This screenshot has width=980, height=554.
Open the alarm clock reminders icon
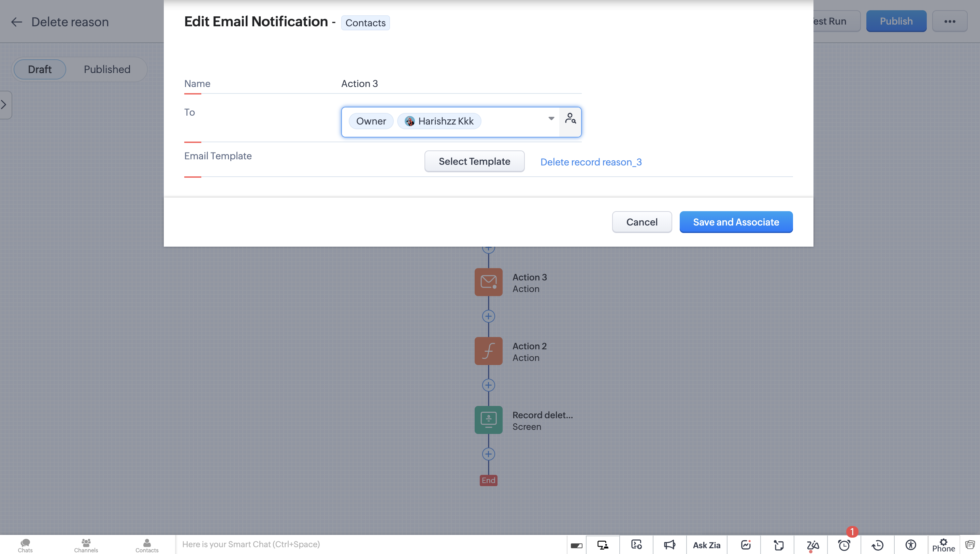tap(844, 545)
